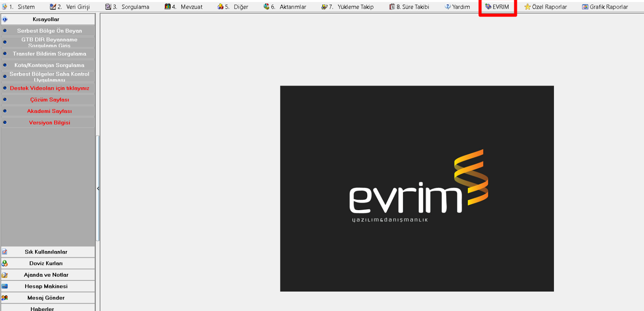Open Serbest Bölgeler Saha Kontrol Uygulaması
Viewport: 644px width, 311px height.
click(48, 77)
